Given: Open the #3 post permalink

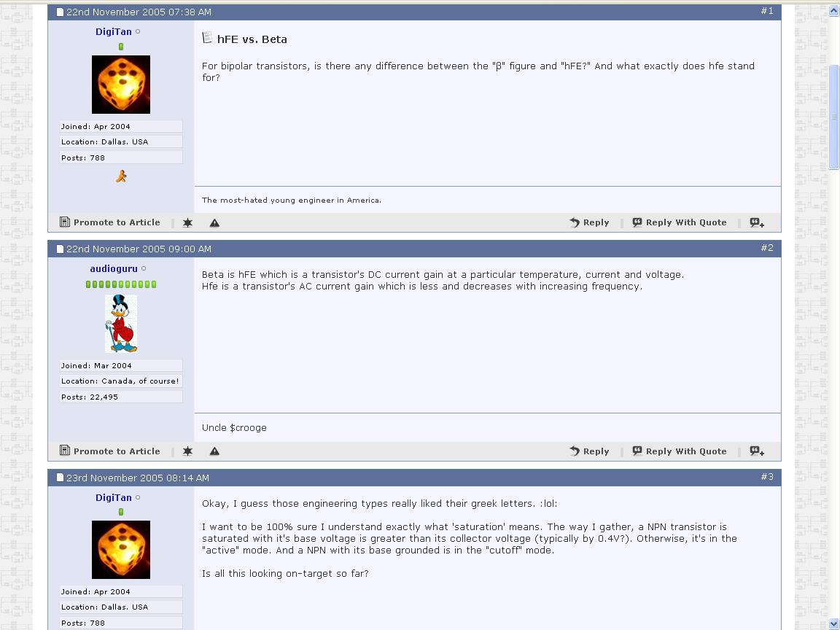Looking at the screenshot, I should pyautogui.click(x=767, y=476).
